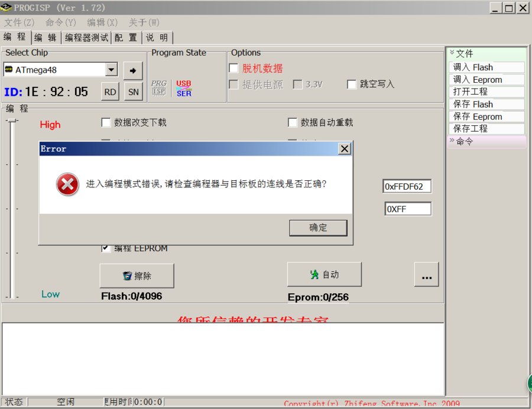532x409 pixels.
Task: Confirm the error dialog with 确定
Action: (317, 228)
